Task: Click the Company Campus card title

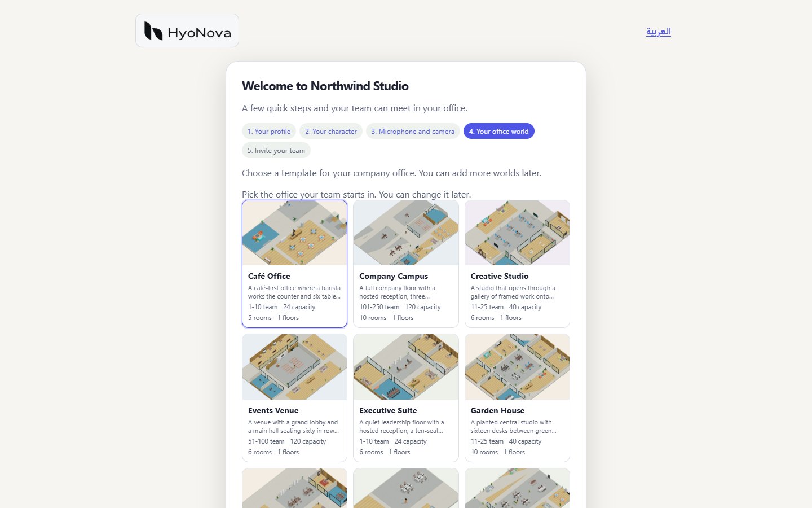Action: 394,276
